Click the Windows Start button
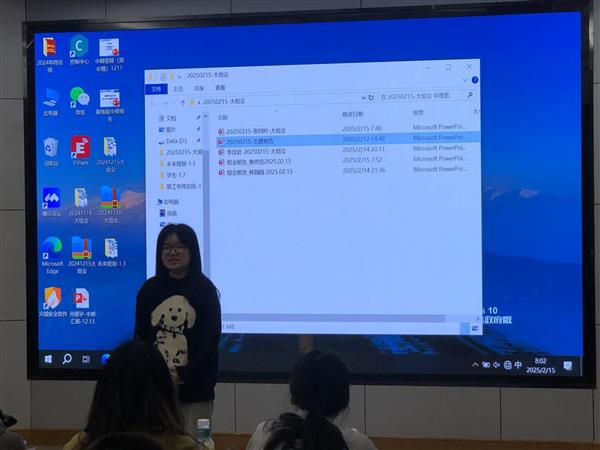Viewport: 600px width, 450px height. click(x=48, y=358)
